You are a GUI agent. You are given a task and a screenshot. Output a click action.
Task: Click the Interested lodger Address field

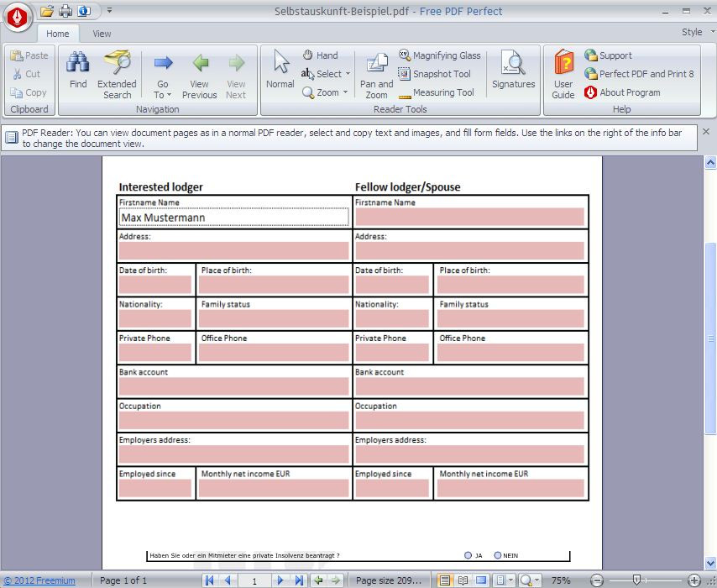(234, 251)
